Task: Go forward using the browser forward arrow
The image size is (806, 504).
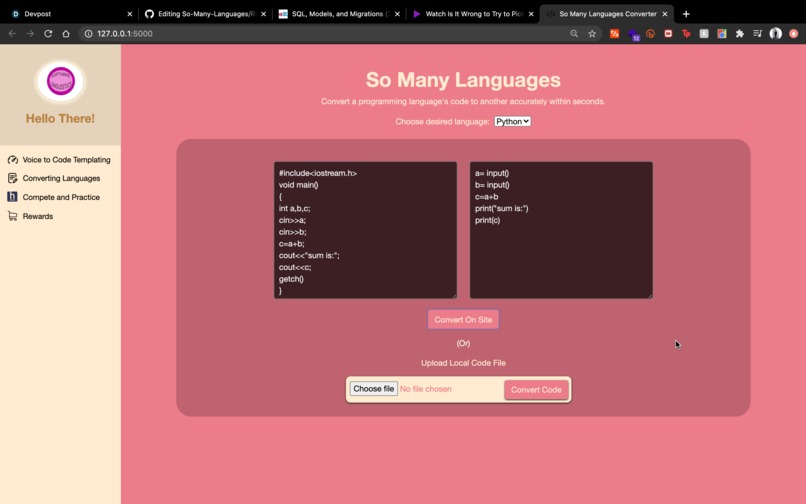Action: pyautogui.click(x=30, y=33)
